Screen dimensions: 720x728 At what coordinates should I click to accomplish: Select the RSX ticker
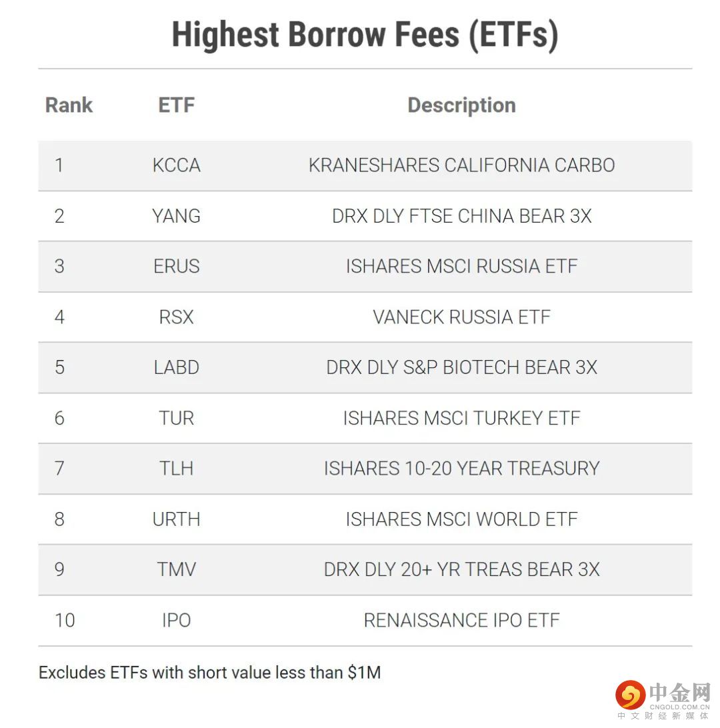(176, 317)
